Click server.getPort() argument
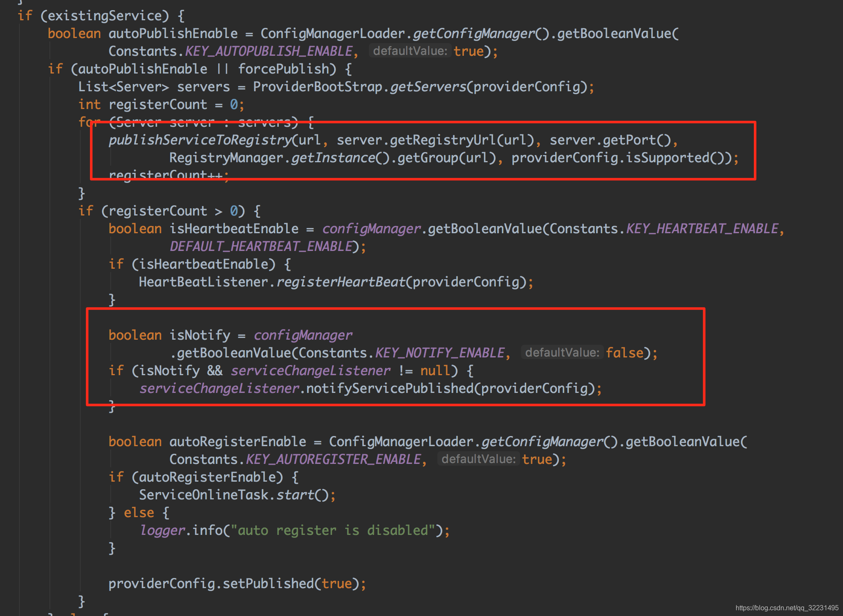 (x=611, y=140)
